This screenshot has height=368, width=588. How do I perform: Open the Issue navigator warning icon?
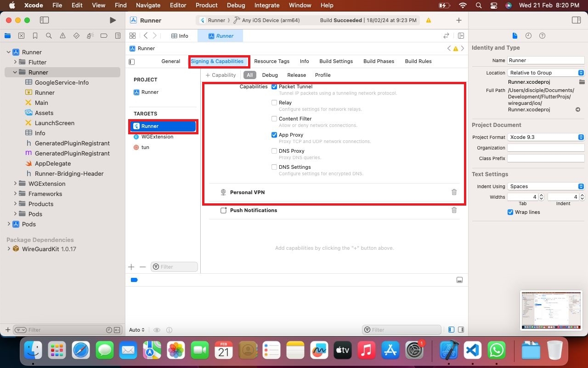click(x=62, y=36)
